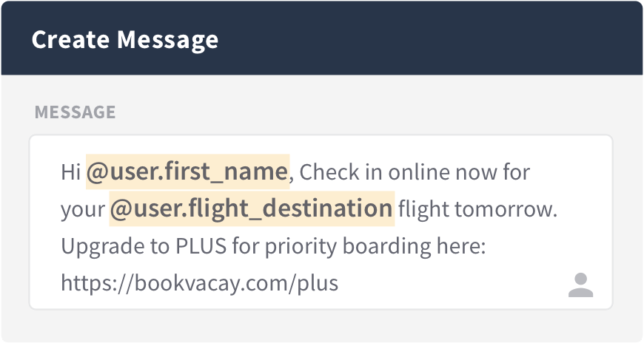Click the https://bookvacay.com/plus URL text
Image resolution: width=644 pixels, height=343 pixels.
200,282
